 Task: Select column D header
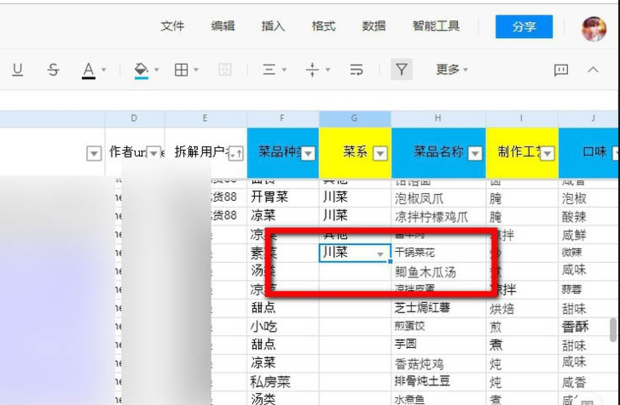click(134, 119)
